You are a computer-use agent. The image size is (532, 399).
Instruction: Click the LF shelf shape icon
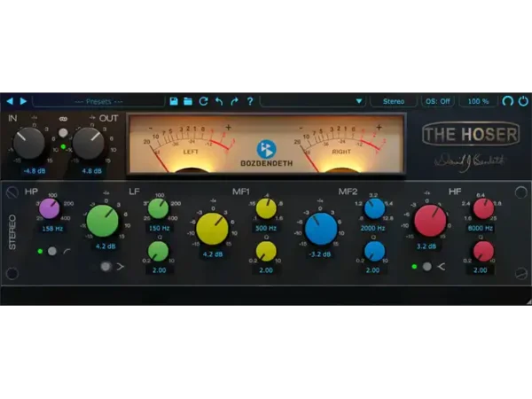tap(121, 267)
